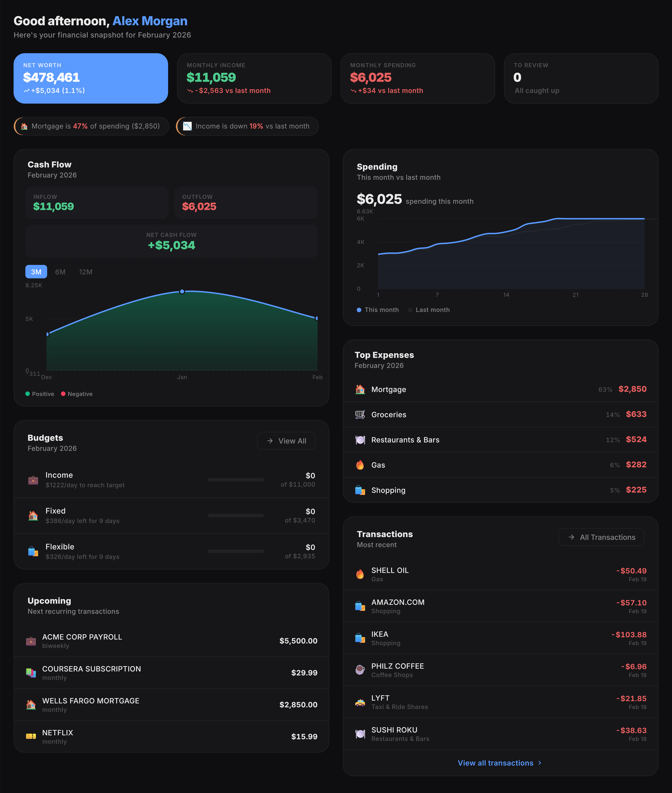Click the Groceries cart icon in Top Expenses

[x=360, y=414]
